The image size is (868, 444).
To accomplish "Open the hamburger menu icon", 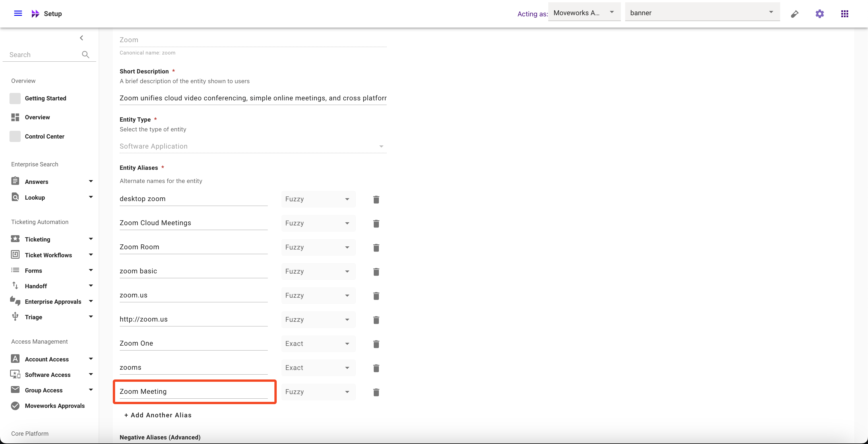I will pyautogui.click(x=18, y=13).
